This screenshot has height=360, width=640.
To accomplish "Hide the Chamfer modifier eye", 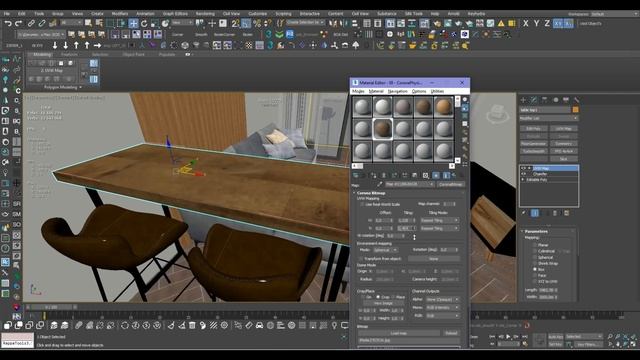I will click(524, 174).
